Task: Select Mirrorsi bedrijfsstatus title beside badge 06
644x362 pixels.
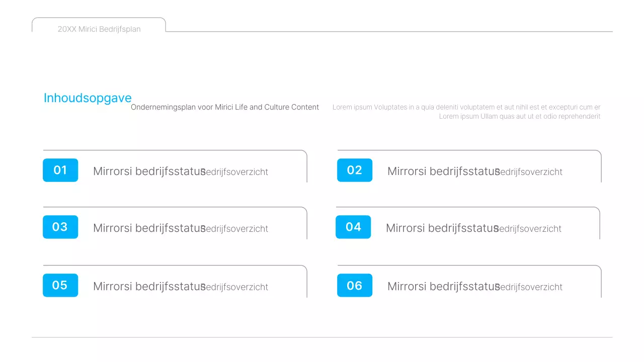Action: 440,286
